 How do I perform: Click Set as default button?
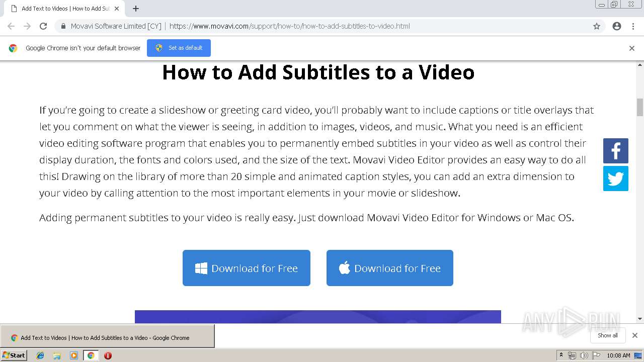(x=179, y=48)
